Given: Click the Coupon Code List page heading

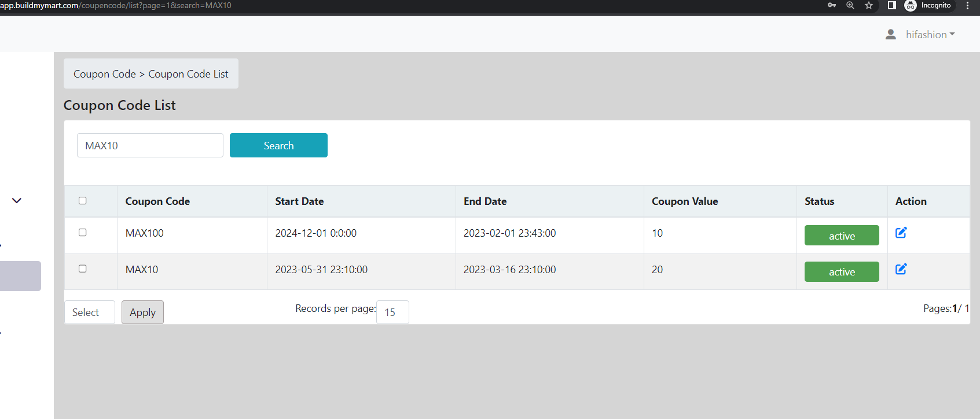Looking at the screenshot, I should (120, 105).
